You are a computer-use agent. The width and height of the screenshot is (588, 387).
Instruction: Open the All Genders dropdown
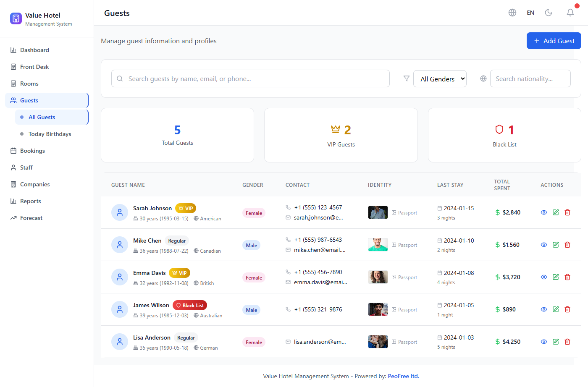click(440, 79)
